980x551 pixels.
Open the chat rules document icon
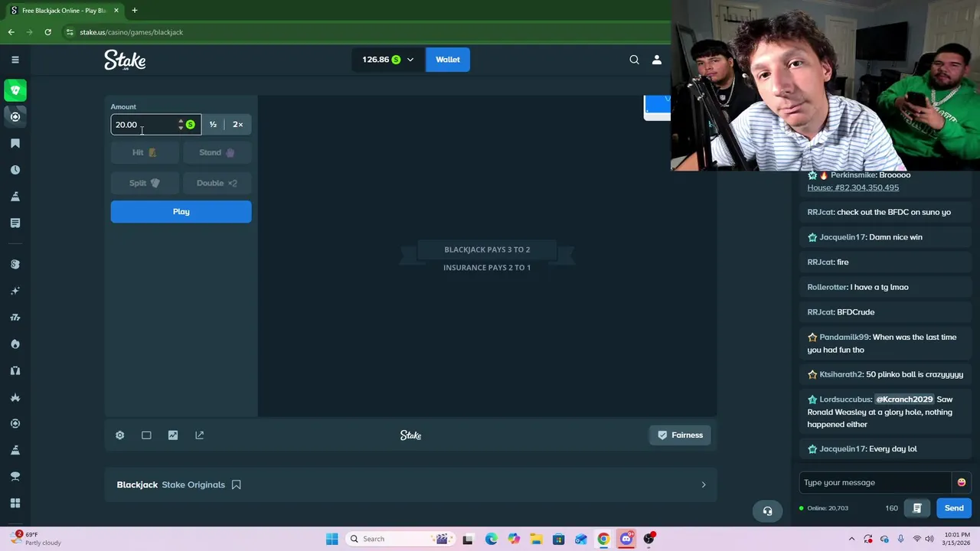click(916, 508)
